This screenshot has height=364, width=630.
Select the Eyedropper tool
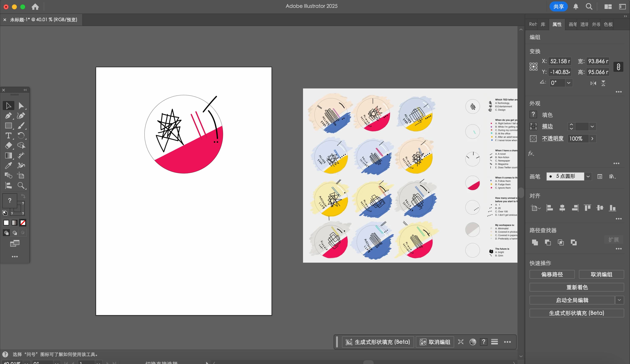click(x=8, y=165)
